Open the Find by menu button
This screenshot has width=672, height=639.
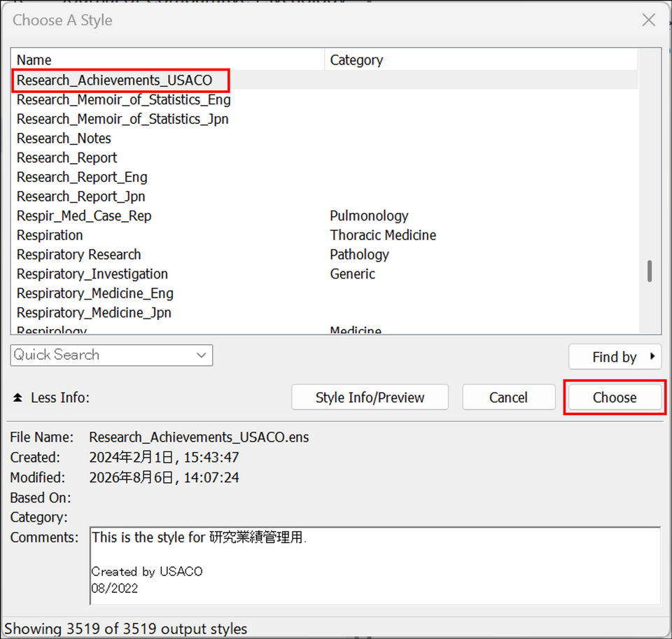[x=615, y=356]
